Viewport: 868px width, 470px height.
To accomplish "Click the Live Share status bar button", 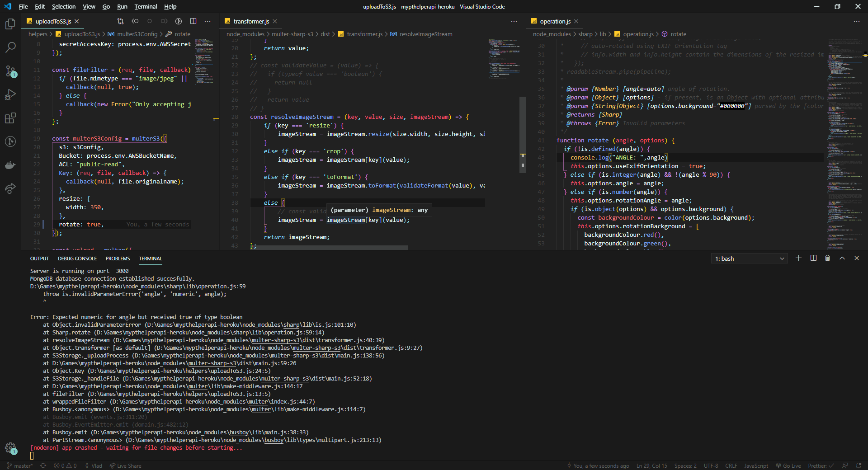I will [125, 465].
